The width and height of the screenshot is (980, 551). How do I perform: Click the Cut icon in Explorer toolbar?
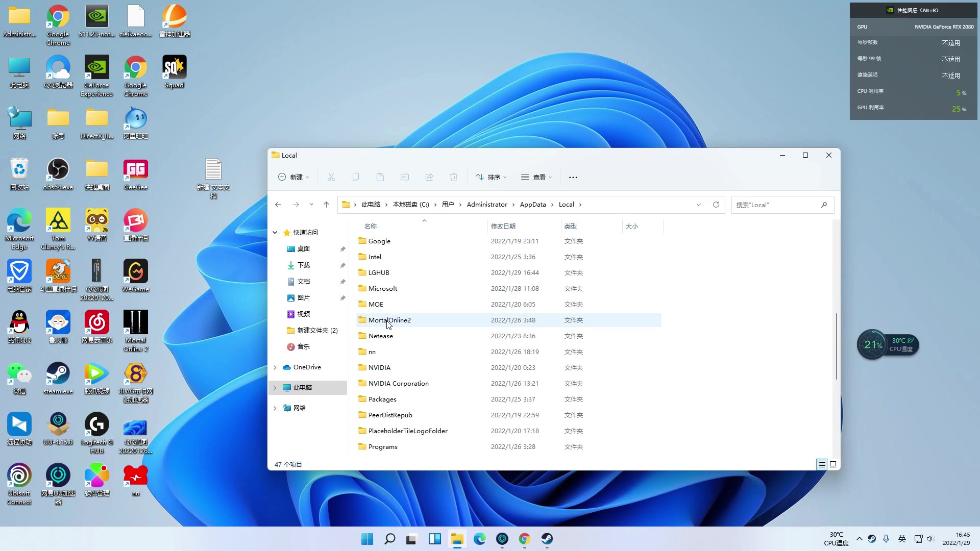331,177
